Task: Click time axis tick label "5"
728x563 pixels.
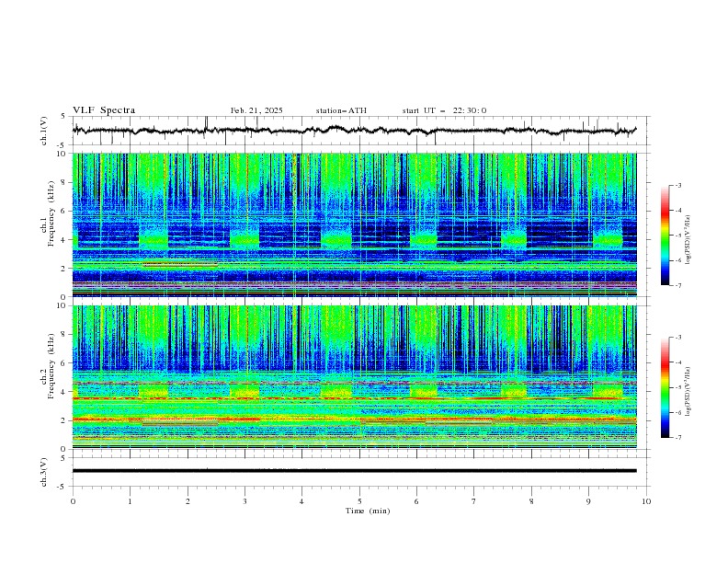Action: click(359, 501)
